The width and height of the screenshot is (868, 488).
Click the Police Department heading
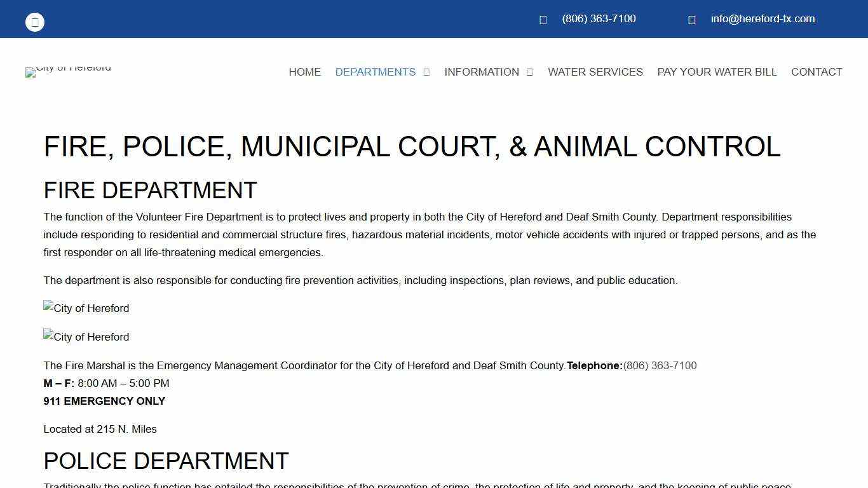tap(166, 461)
